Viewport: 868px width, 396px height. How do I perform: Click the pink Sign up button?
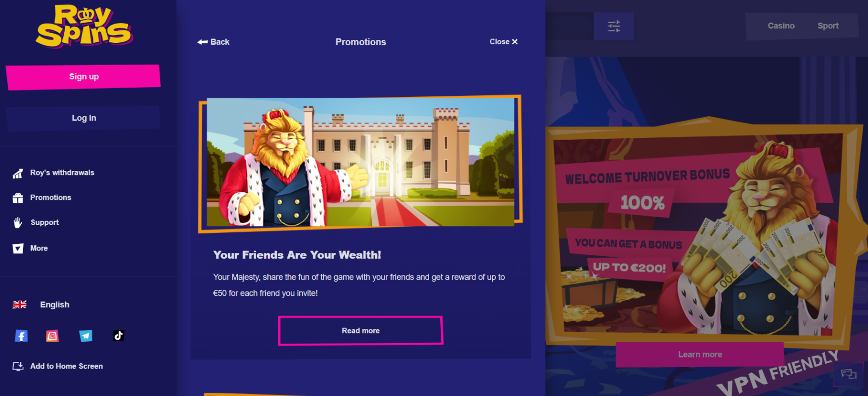tap(83, 77)
